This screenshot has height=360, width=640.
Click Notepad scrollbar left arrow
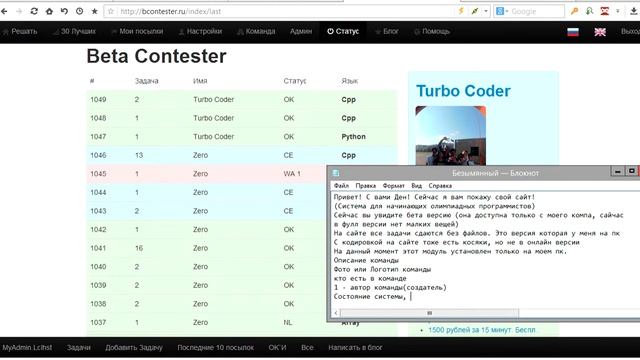336,313
